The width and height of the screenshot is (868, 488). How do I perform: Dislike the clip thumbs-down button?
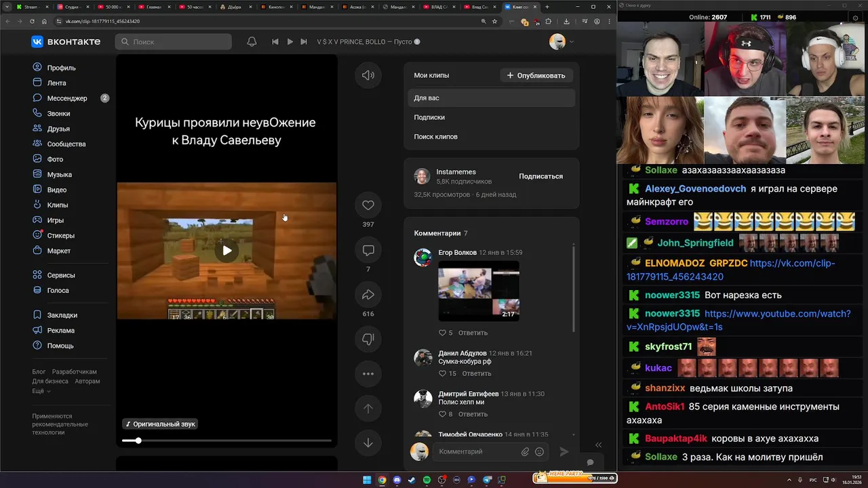tap(368, 340)
